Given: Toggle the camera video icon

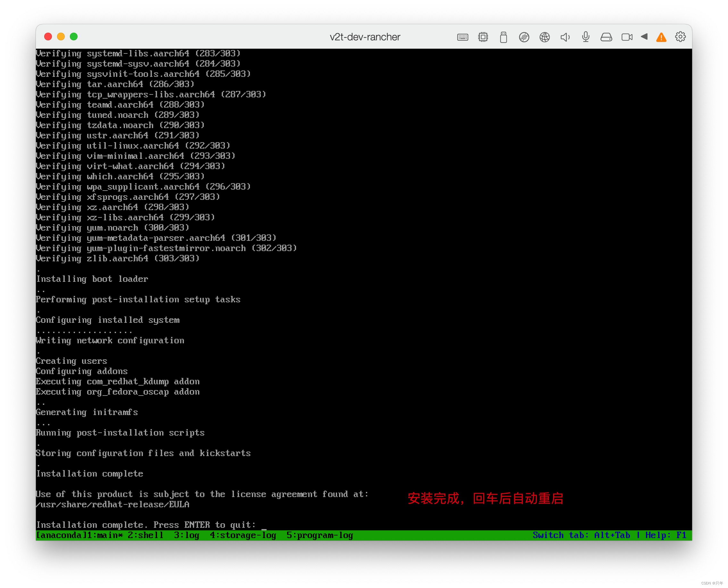Looking at the screenshot, I should 627,37.
